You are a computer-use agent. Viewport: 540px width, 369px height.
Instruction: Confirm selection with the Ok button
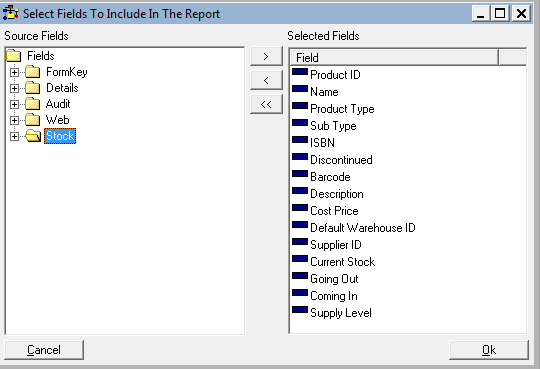[x=489, y=350]
